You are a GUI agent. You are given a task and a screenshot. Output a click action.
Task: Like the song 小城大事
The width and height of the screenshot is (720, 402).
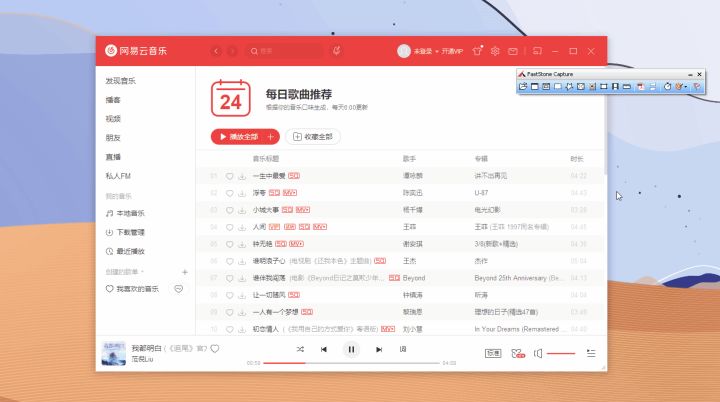click(x=229, y=210)
